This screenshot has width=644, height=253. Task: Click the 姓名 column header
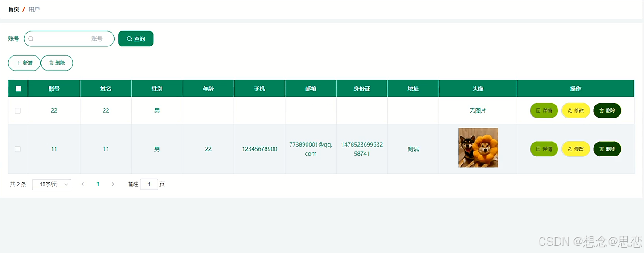point(106,89)
